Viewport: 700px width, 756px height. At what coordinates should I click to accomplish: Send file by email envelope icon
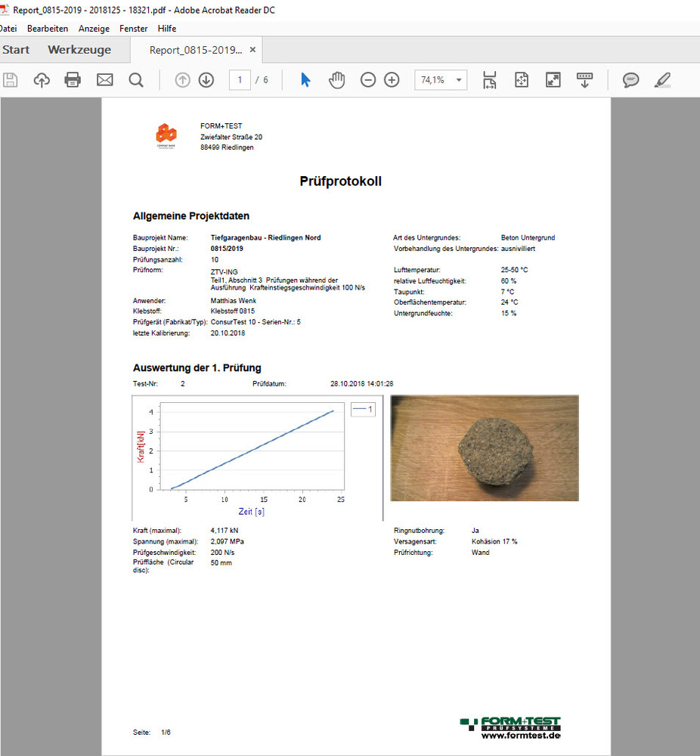pyautogui.click(x=104, y=80)
